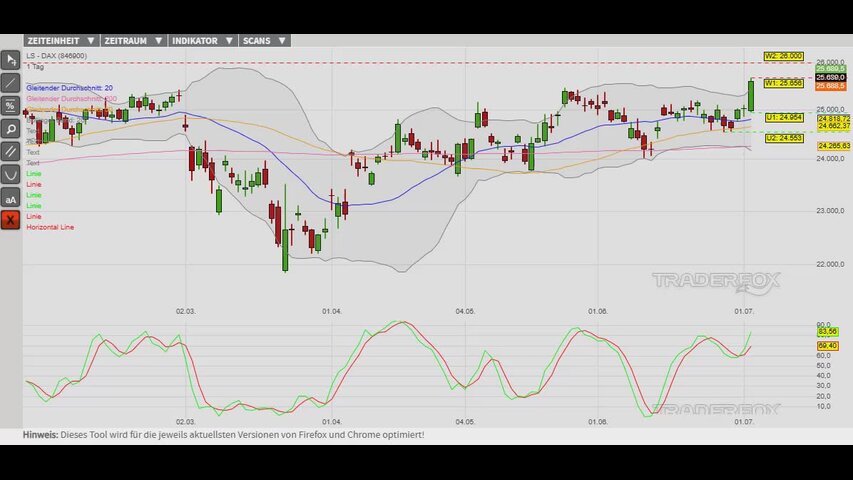
Task: Select the W1 weekly level label
Action: (x=783, y=83)
